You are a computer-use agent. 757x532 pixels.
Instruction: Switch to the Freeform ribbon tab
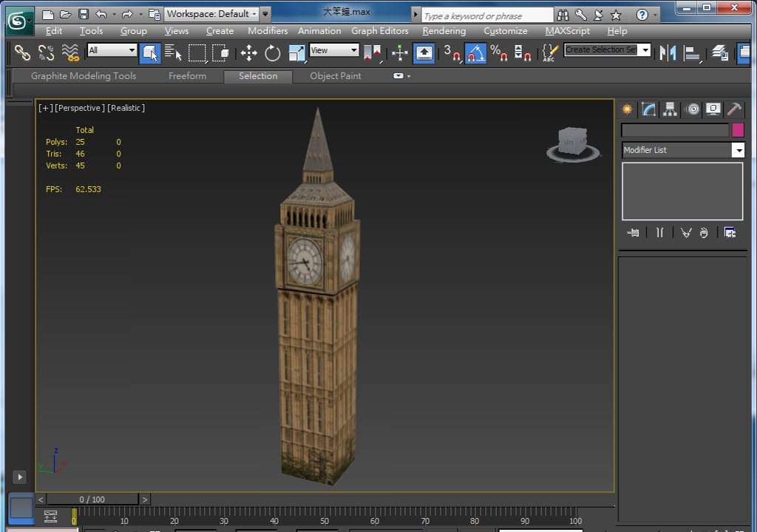tap(187, 76)
